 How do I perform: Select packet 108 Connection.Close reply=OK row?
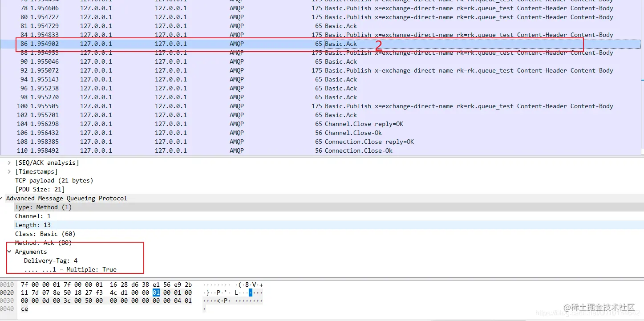coord(320,142)
